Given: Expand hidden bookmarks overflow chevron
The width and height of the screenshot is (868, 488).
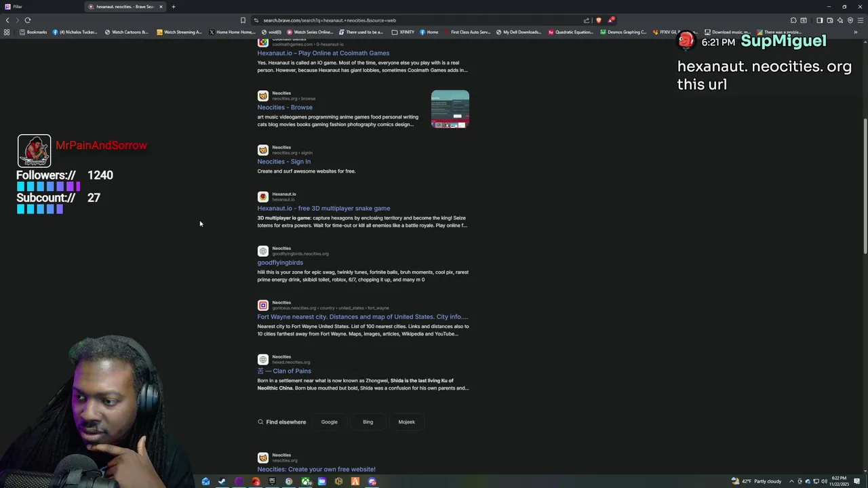Looking at the screenshot, I should pyautogui.click(x=856, y=32).
